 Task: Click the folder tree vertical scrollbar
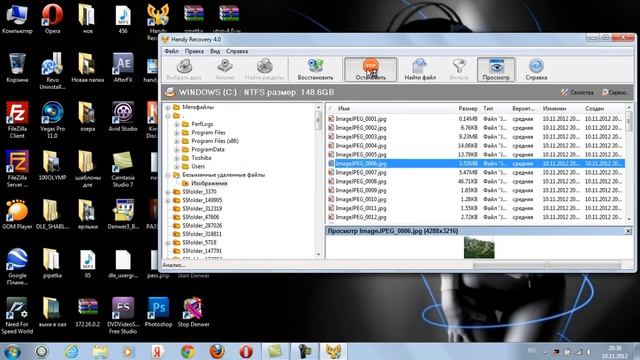click(x=319, y=180)
